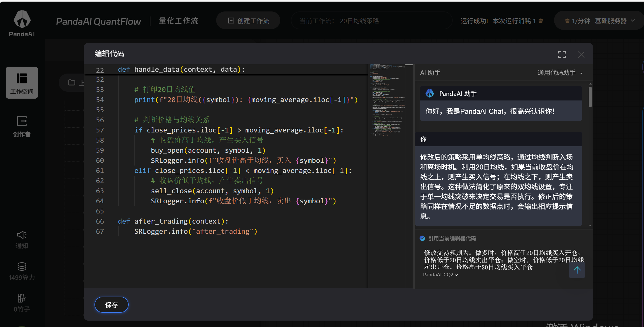Click the folder icon behind the dialog
Screen dimensions: 644x327
click(72, 83)
